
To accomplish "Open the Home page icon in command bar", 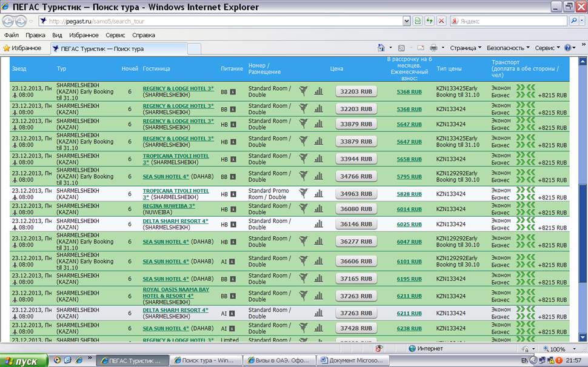I will [381, 48].
